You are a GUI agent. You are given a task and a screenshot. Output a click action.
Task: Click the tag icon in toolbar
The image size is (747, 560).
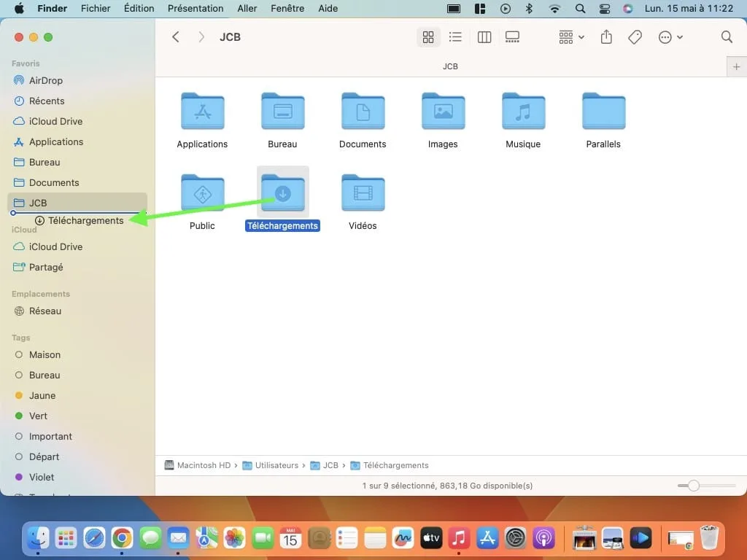pos(635,37)
